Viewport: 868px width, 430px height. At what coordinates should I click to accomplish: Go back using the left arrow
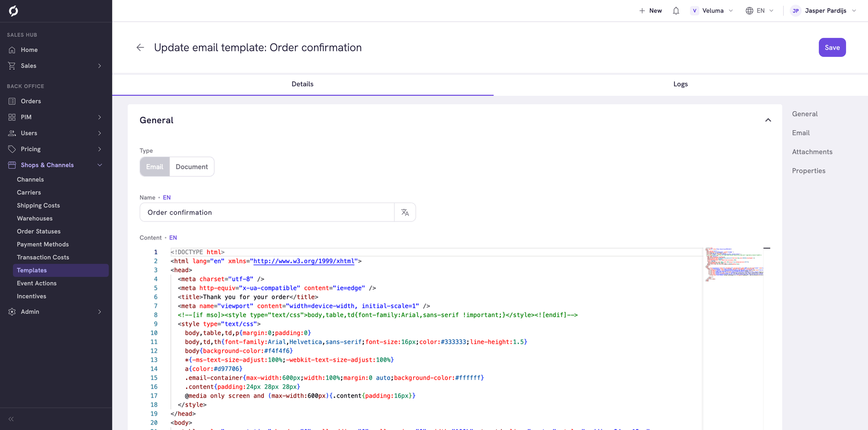coord(140,47)
